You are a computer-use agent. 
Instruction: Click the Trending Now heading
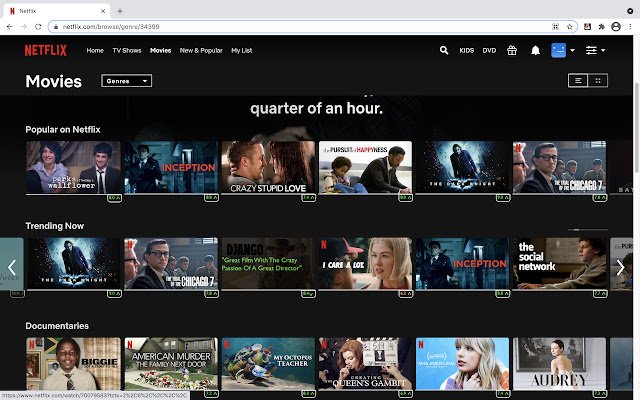tap(55, 226)
